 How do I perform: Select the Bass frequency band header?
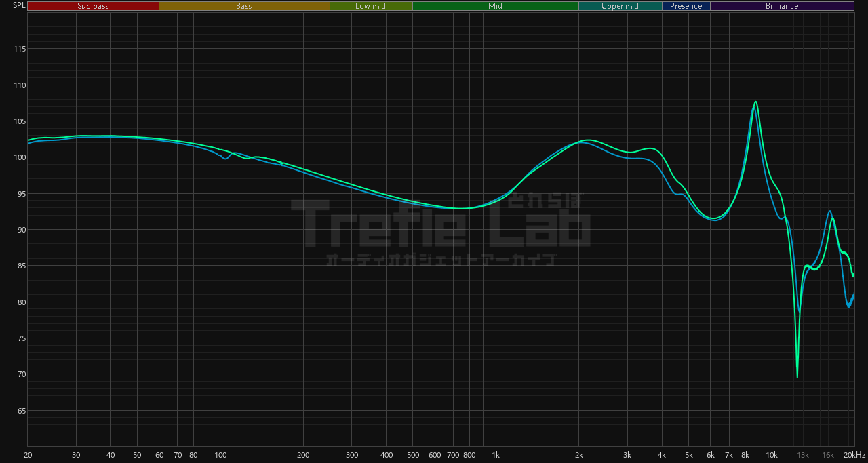pos(244,6)
